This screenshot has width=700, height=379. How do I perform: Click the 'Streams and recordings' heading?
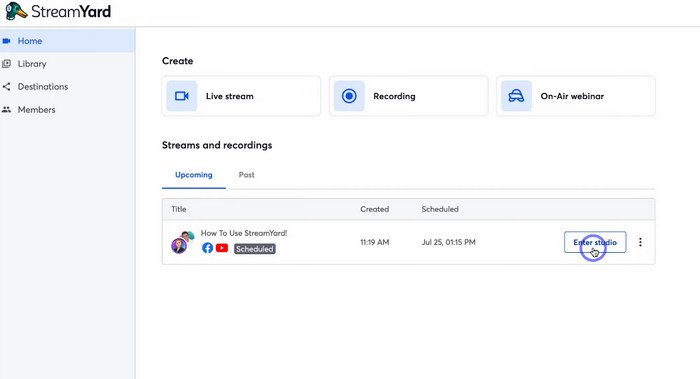(217, 145)
